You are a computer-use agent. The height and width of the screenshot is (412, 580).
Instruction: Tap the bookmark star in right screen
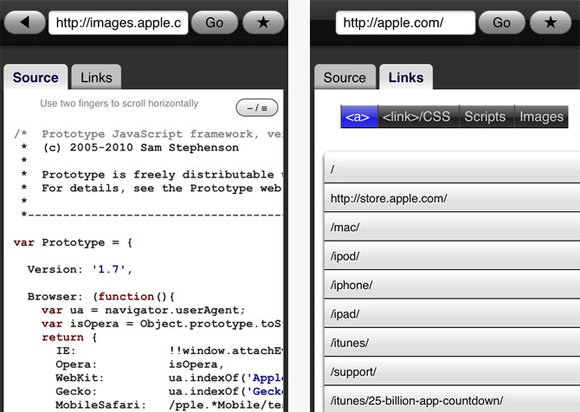click(x=550, y=23)
